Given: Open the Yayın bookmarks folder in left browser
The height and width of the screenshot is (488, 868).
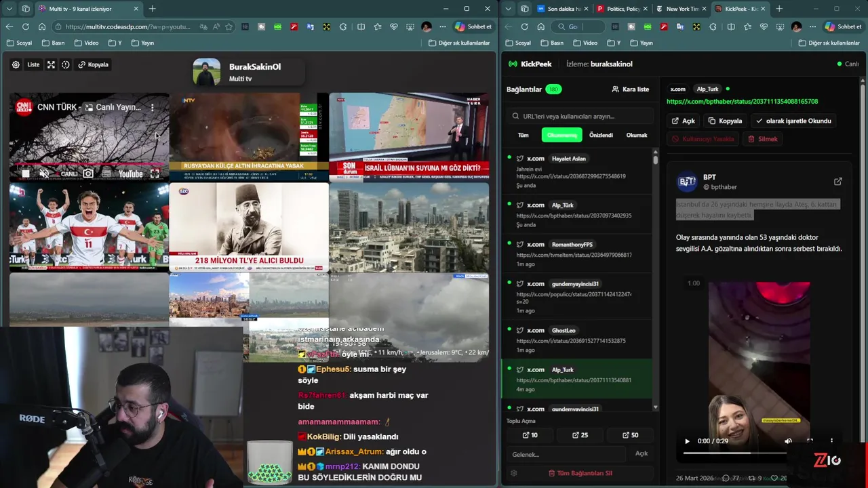Looking at the screenshot, I should coord(142,43).
